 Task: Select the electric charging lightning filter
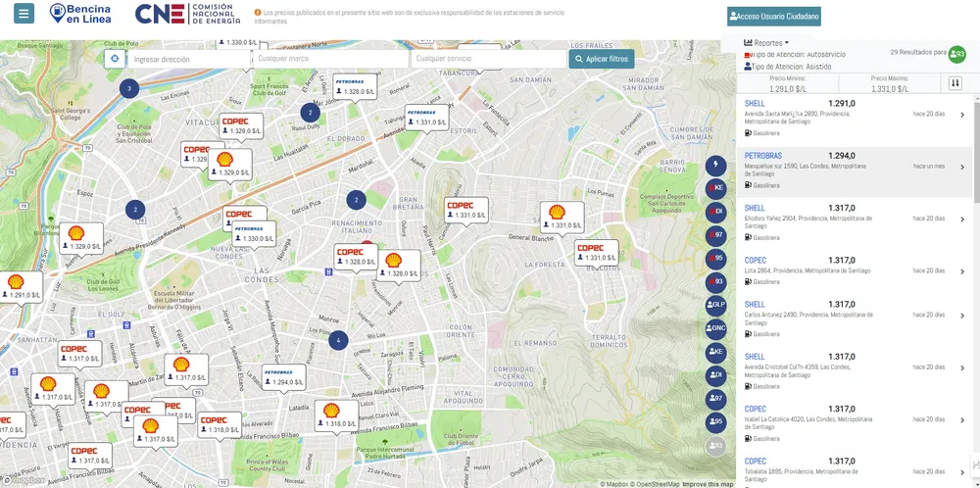click(716, 165)
